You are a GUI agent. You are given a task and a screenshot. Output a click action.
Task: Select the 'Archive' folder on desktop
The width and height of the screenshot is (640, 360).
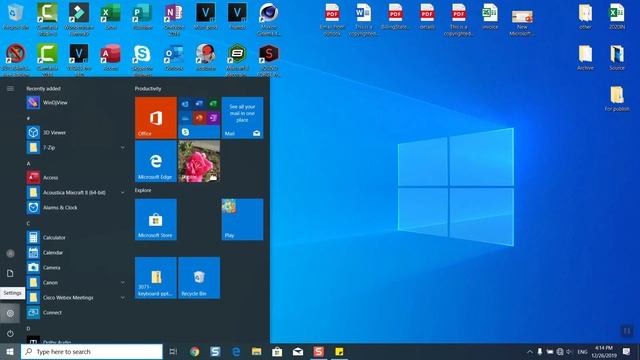(585, 58)
